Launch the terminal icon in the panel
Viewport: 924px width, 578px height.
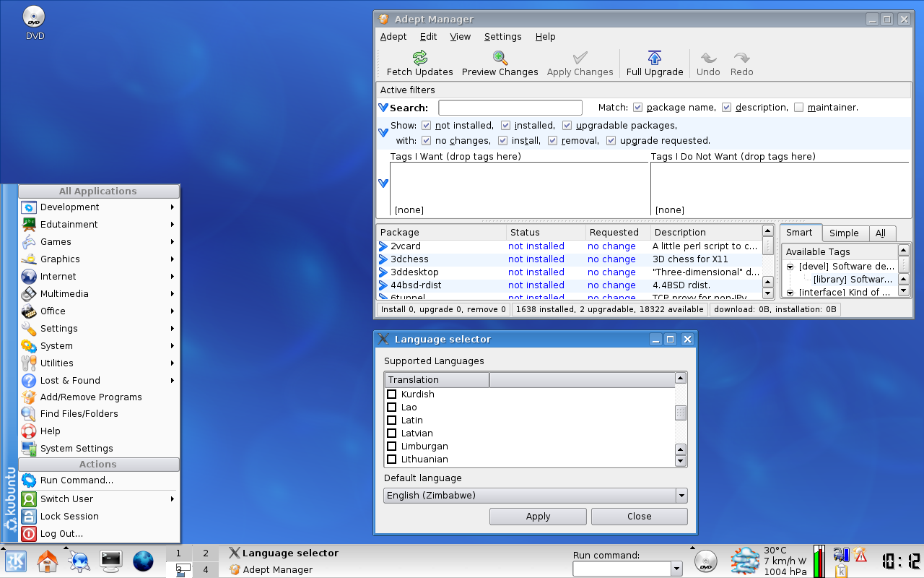[x=111, y=561]
